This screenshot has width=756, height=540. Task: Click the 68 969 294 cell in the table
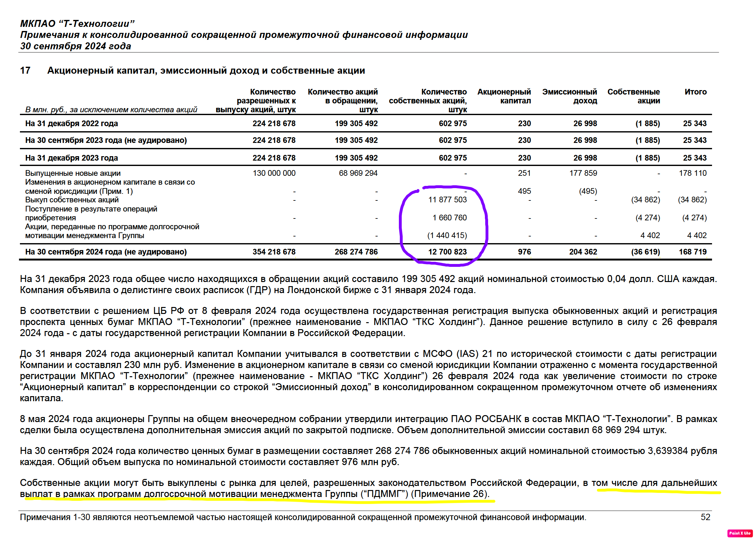[x=358, y=173]
